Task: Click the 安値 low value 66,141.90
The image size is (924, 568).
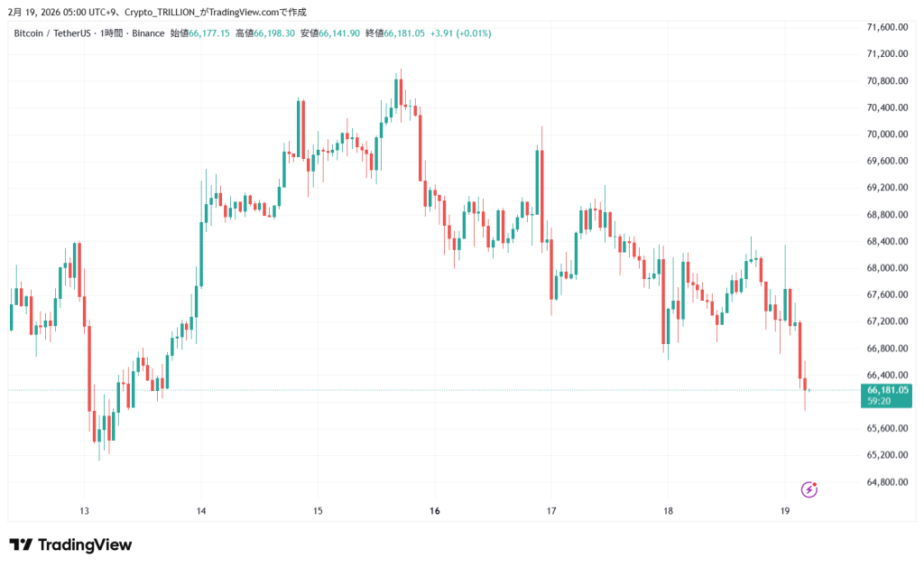Action: 339,33
